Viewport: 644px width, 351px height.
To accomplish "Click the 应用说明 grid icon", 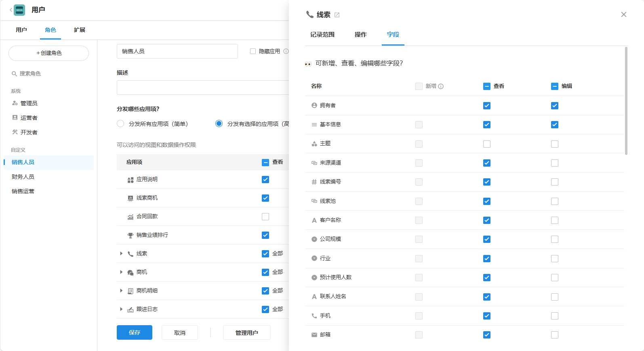I will tap(130, 180).
